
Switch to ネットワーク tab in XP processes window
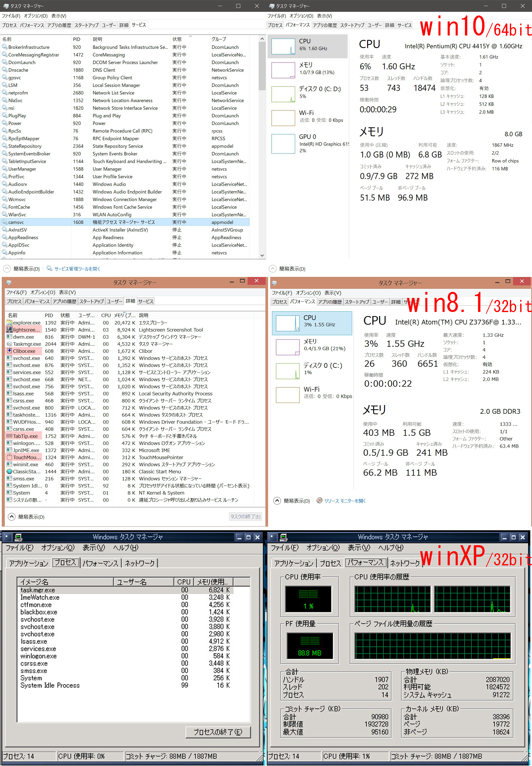[x=140, y=563]
